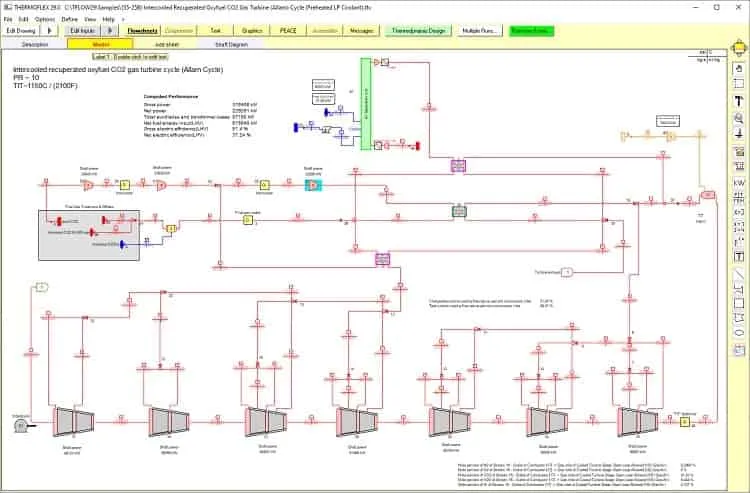Open the Options menu
This screenshot has height=493, width=750.
tap(44, 19)
